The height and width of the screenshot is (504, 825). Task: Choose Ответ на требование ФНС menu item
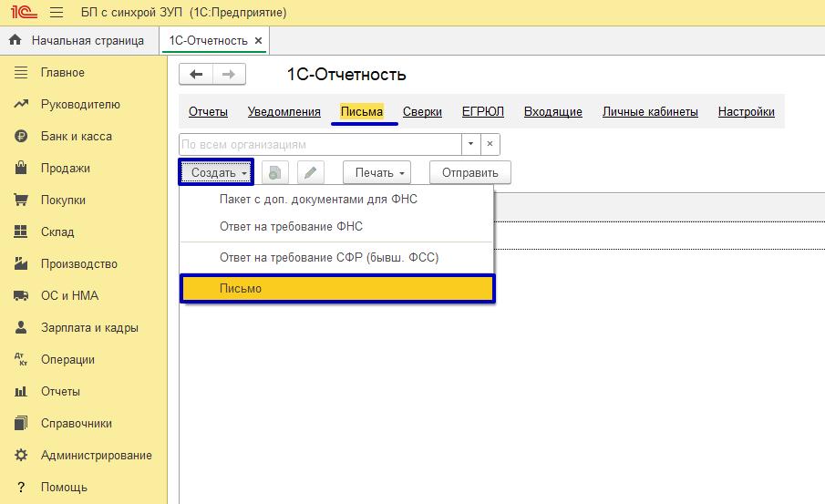(291, 227)
